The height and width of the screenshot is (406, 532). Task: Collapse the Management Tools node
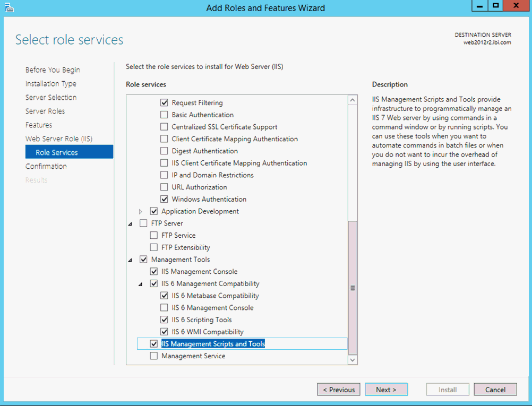coord(130,260)
